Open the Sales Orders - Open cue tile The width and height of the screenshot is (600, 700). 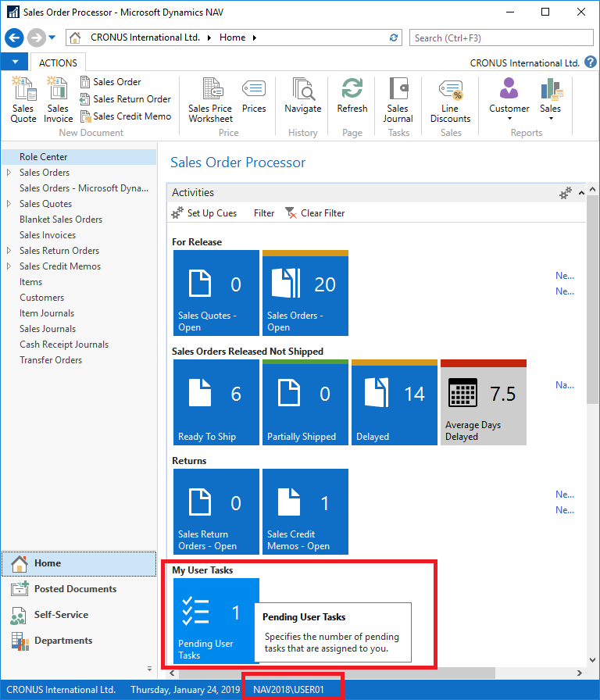[305, 293]
